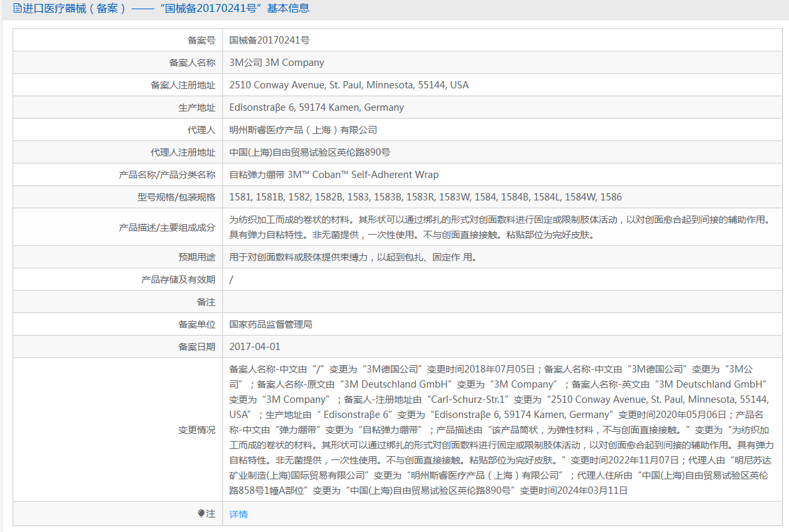This screenshot has height=532, width=789.
Task: Select 中国(上海)自由贸易试验区英伦路890号 address
Action: click(x=309, y=152)
